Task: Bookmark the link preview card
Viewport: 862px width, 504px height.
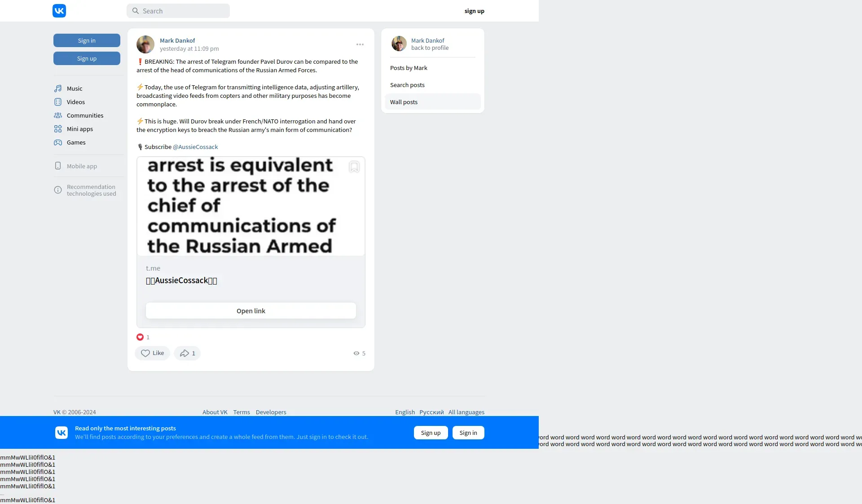Action: pos(354,167)
